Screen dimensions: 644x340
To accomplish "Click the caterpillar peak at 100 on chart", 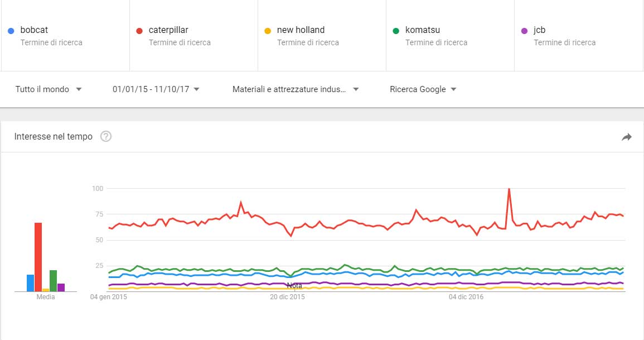I will pos(509,189).
